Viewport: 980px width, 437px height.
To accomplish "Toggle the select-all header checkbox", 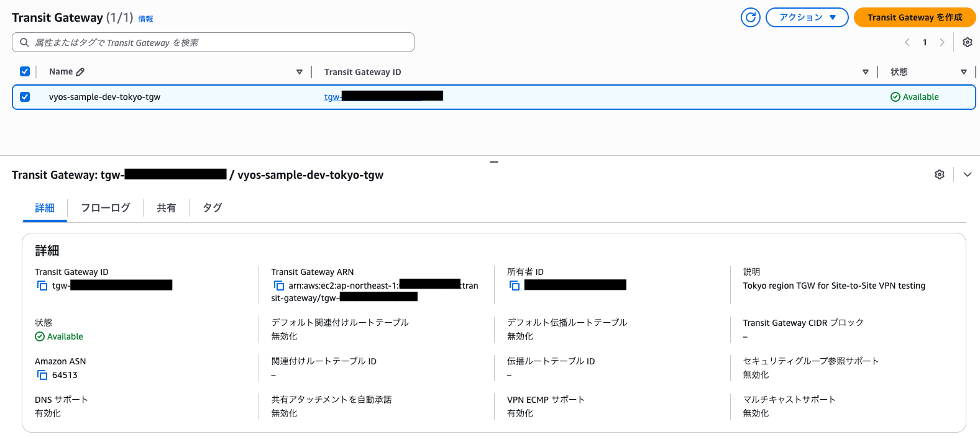I will pyautogui.click(x=25, y=71).
